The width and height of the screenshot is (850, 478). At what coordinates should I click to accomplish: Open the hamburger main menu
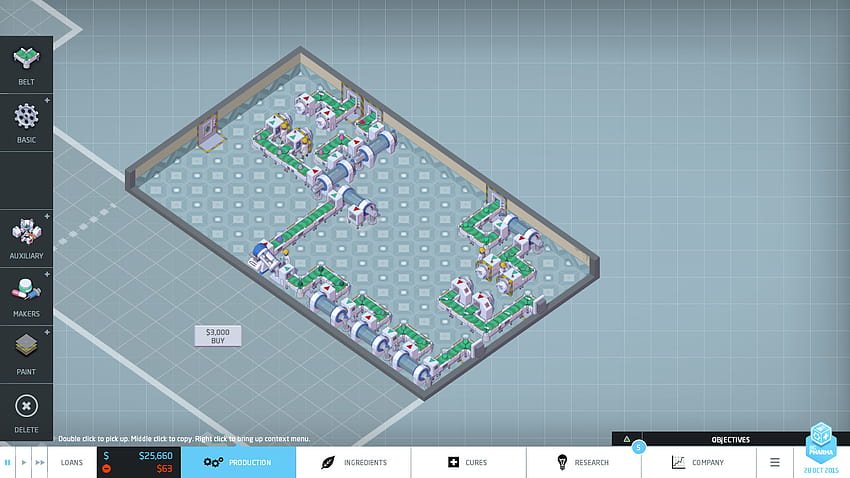click(775, 462)
